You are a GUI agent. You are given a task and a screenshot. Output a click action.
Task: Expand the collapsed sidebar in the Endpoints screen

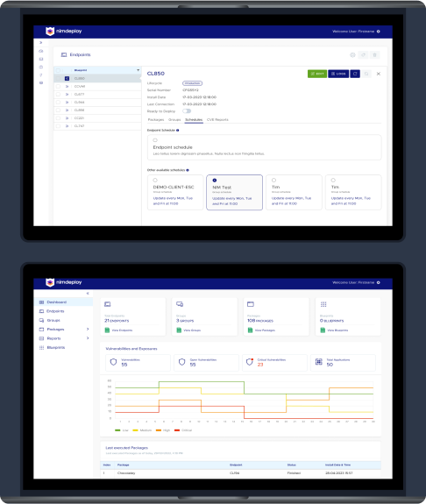[x=41, y=42]
